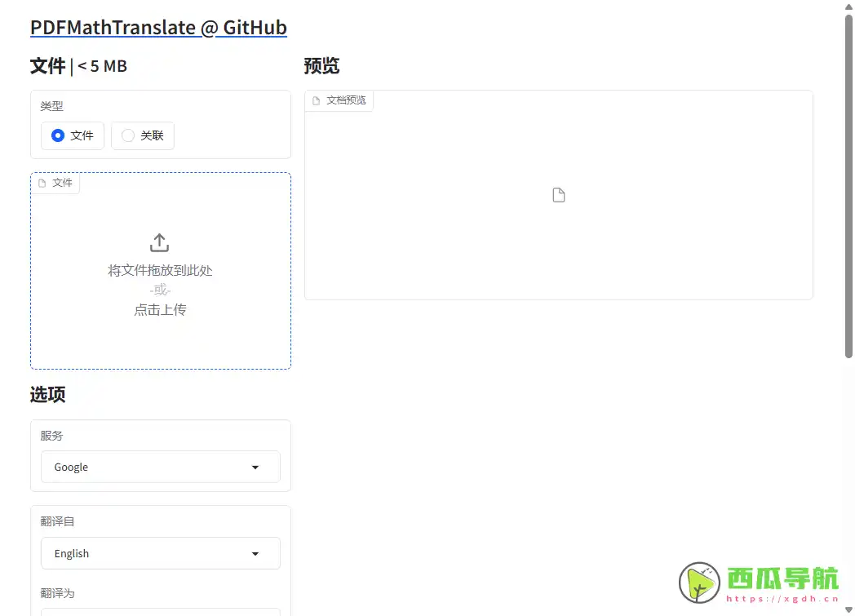Click the 将文件拖放到此处 drop text
The height and width of the screenshot is (616, 855).
(x=160, y=270)
